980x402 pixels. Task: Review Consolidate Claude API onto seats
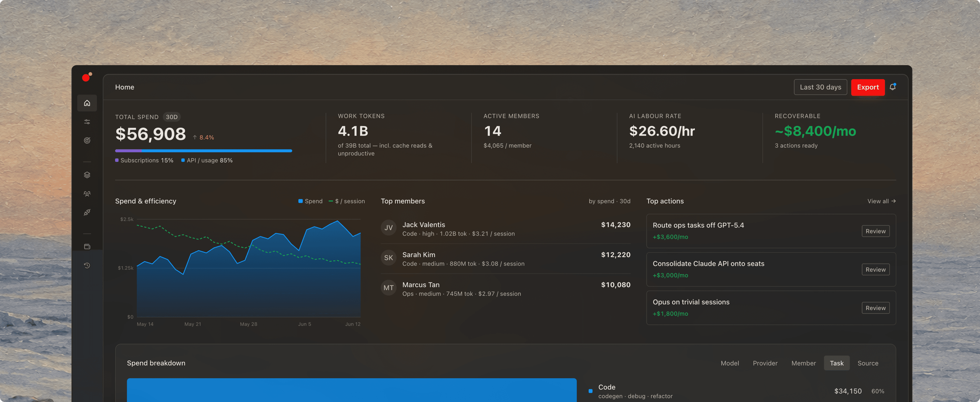click(875, 269)
